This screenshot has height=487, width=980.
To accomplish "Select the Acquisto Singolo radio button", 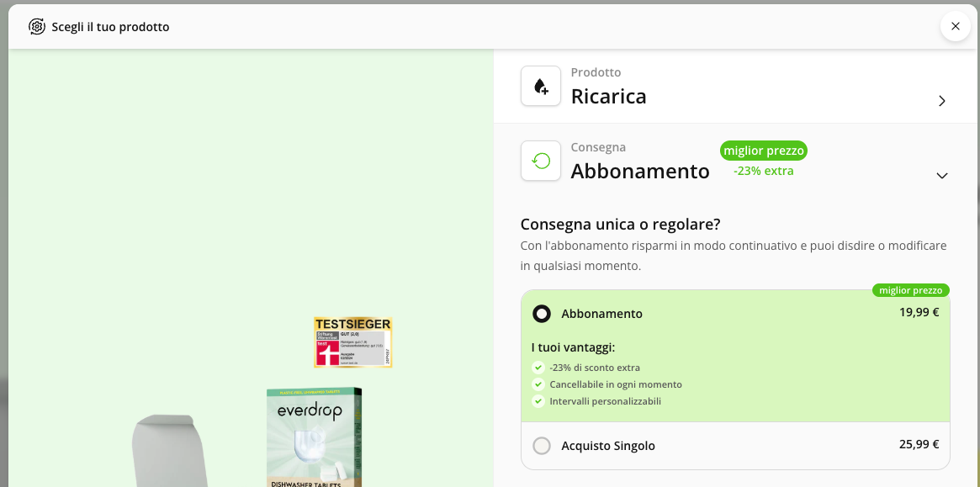I will 542,446.
